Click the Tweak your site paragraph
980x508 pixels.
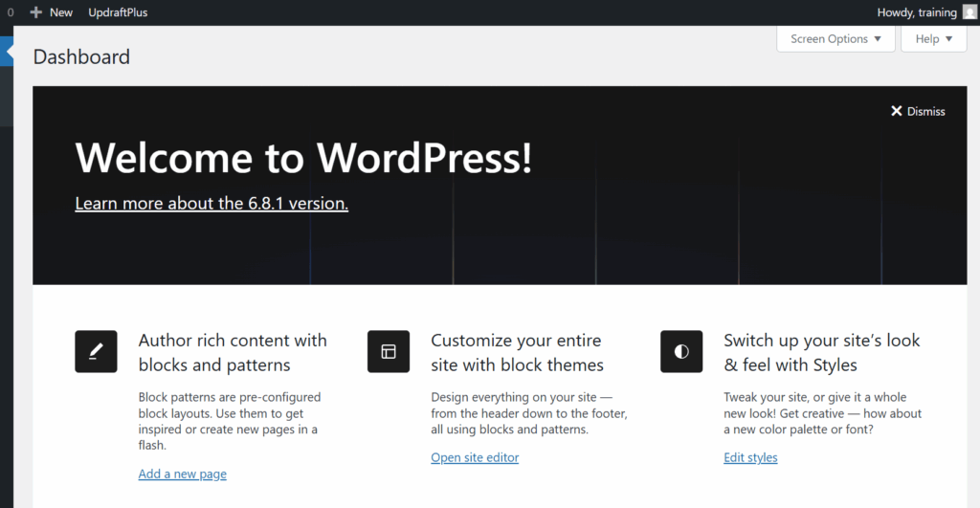point(822,413)
